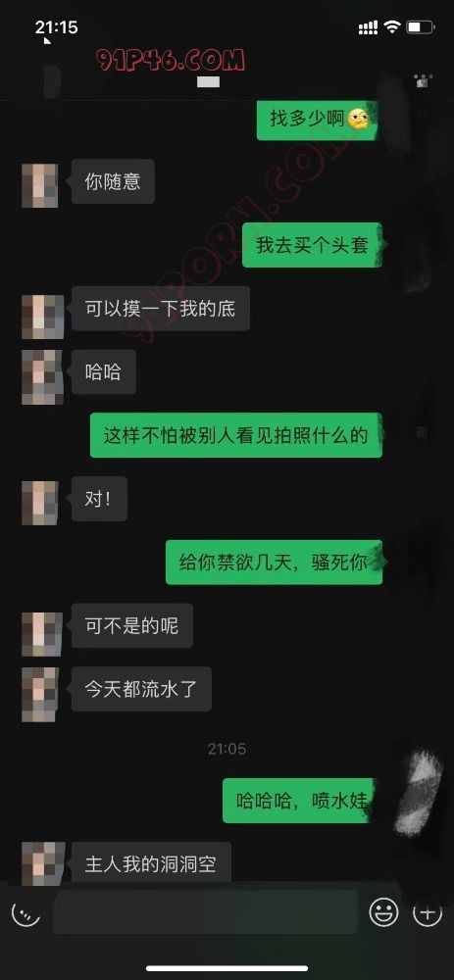
Task: Tap the 21:15 clock in status bar
Action: point(56,26)
